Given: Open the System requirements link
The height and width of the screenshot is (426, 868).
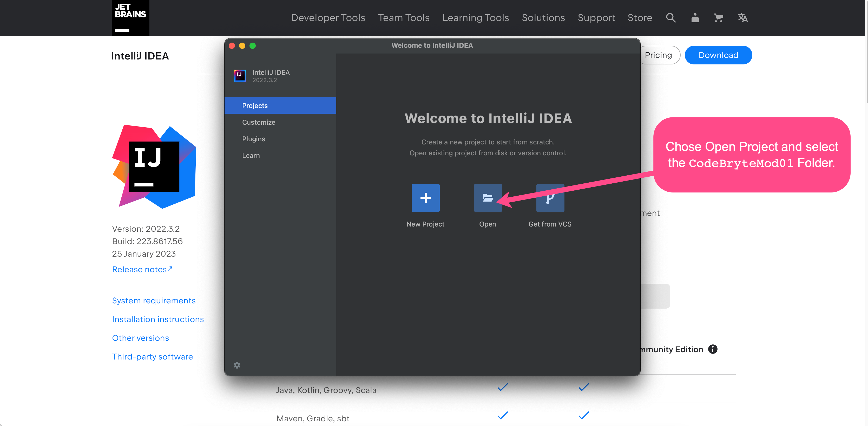Looking at the screenshot, I should pyautogui.click(x=154, y=300).
